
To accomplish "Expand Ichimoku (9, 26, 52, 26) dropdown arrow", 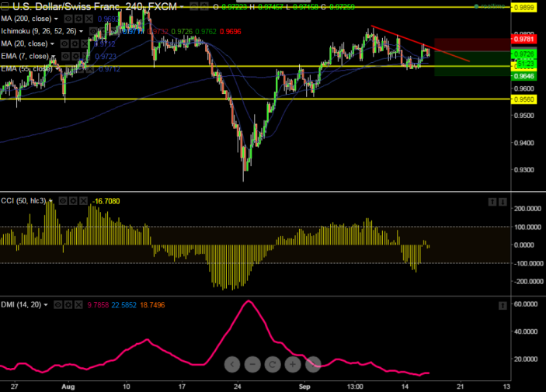I will tap(81, 31).
